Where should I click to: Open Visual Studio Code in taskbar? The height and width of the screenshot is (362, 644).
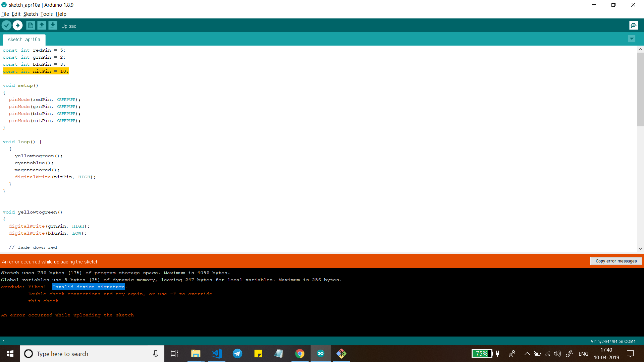(x=217, y=354)
